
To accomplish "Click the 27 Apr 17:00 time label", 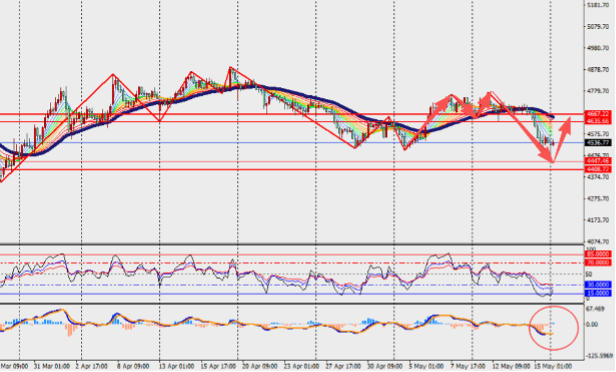I will point(343,366).
